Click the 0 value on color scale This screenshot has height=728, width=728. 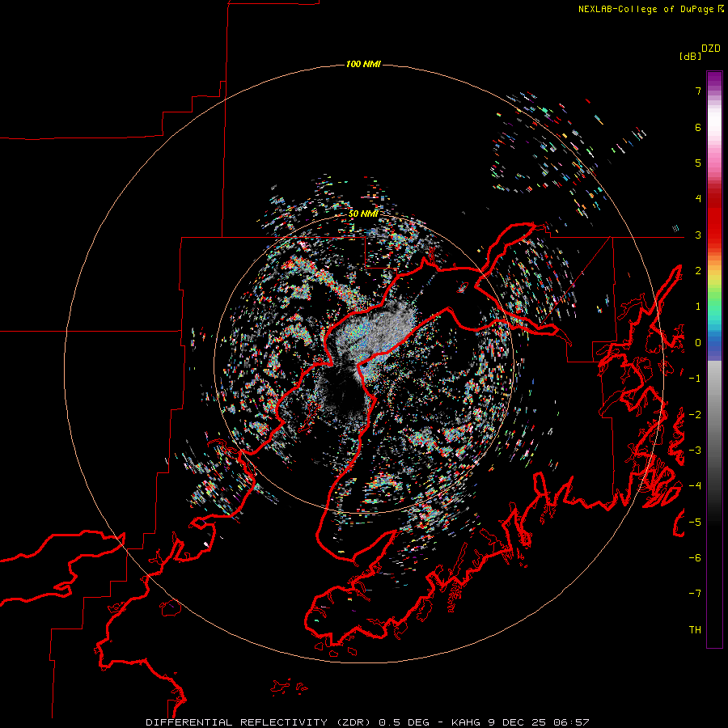698,343
